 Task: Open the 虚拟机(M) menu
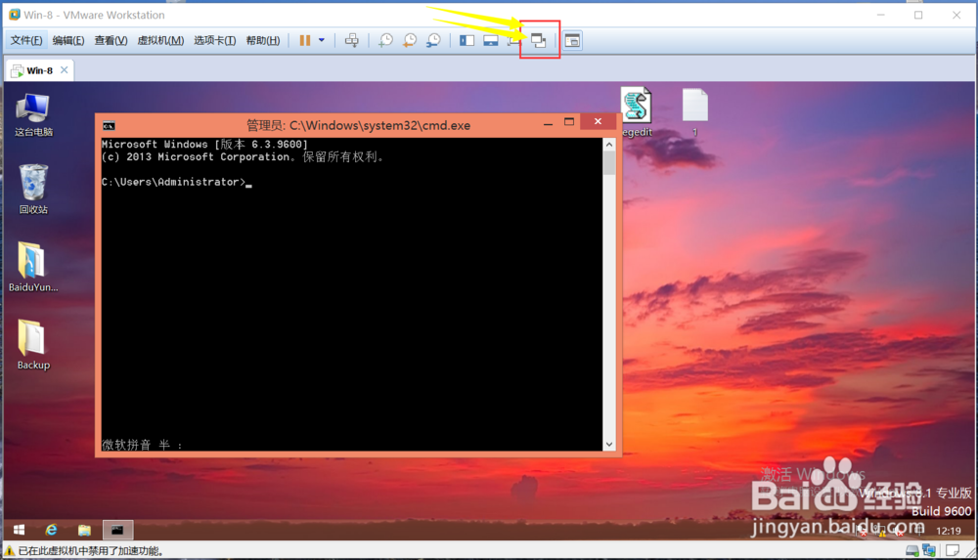click(x=160, y=40)
